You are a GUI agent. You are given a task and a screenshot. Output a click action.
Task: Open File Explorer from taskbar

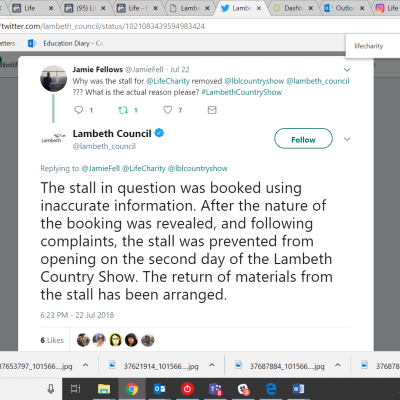(104, 389)
